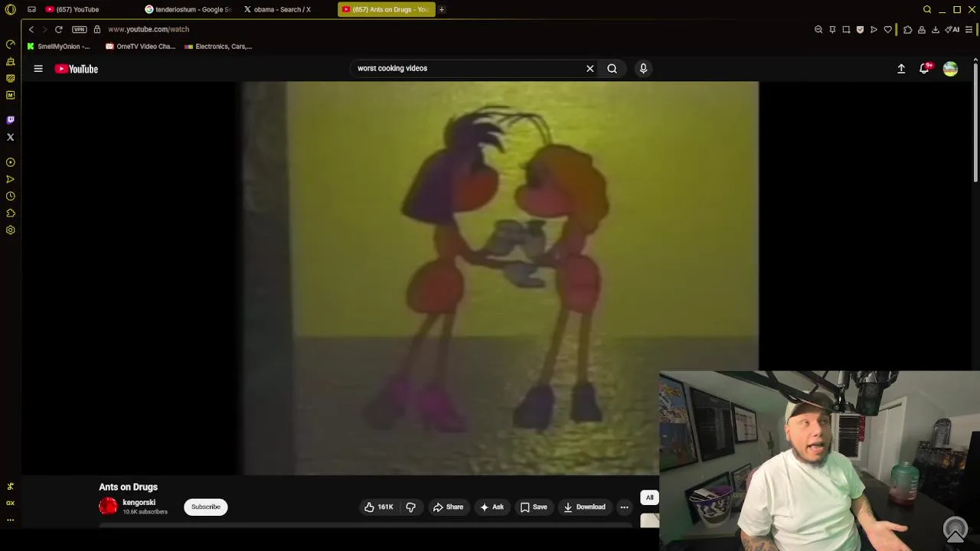Share the video
980x551 pixels.
[x=448, y=507]
